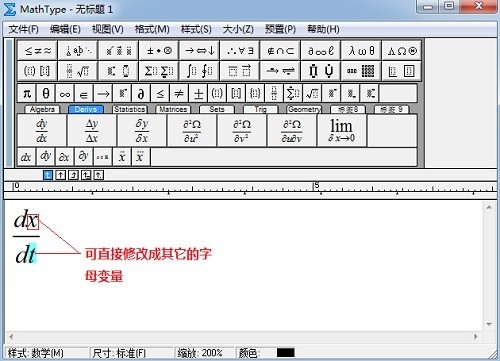Open lowercase Greek letters palette (λωθ)
Viewport: 500px width, 361px height.
click(361, 51)
